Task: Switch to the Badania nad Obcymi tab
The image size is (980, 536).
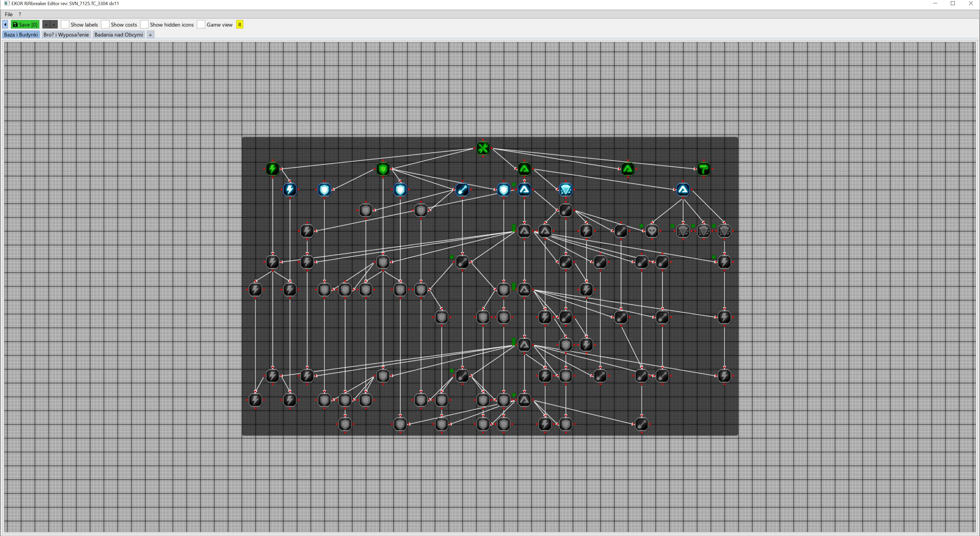Action: (119, 34)
